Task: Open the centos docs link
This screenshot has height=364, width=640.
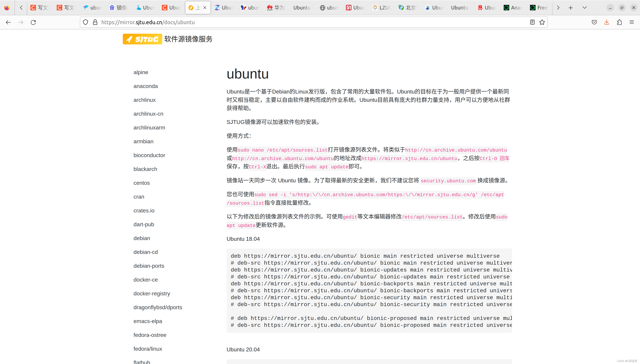Action: tap(142, 183)
